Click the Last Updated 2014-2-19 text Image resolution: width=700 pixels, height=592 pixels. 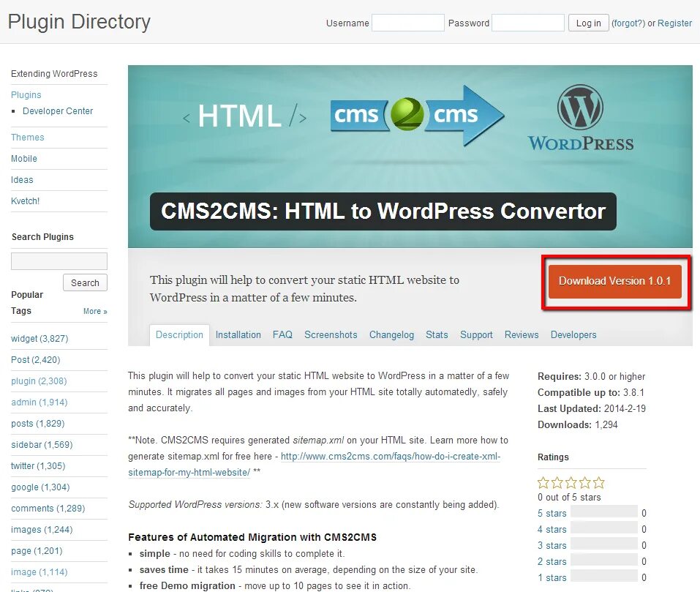(592, 408)
